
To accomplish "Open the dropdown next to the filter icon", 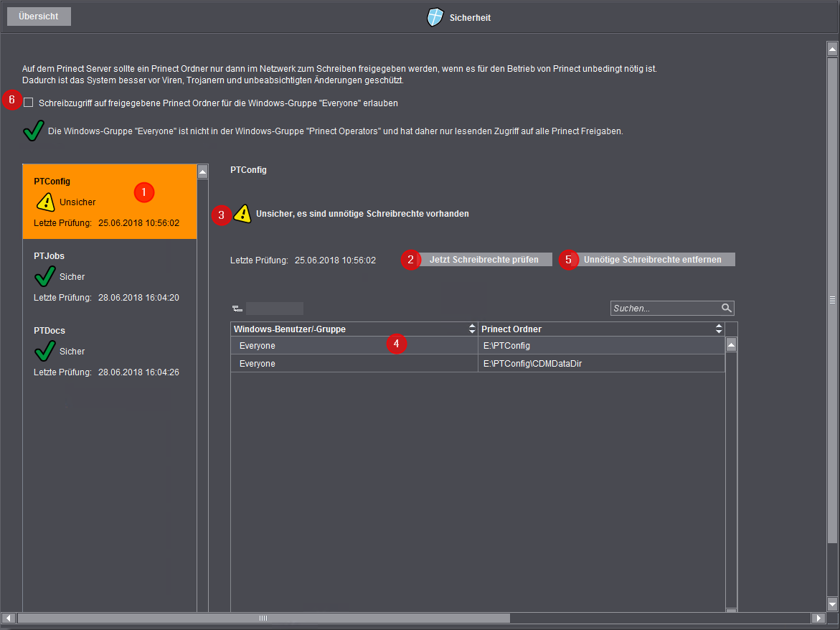I will (x=274, y=308).
